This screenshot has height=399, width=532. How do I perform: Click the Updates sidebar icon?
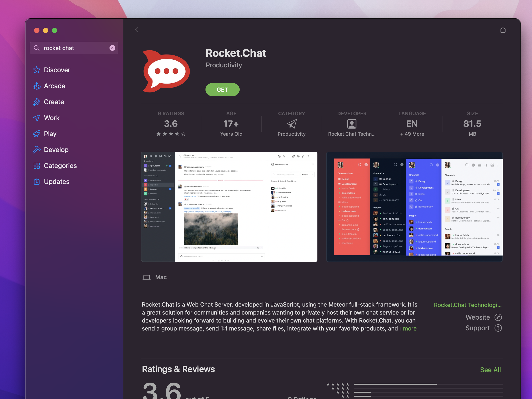tap(37, 182)
